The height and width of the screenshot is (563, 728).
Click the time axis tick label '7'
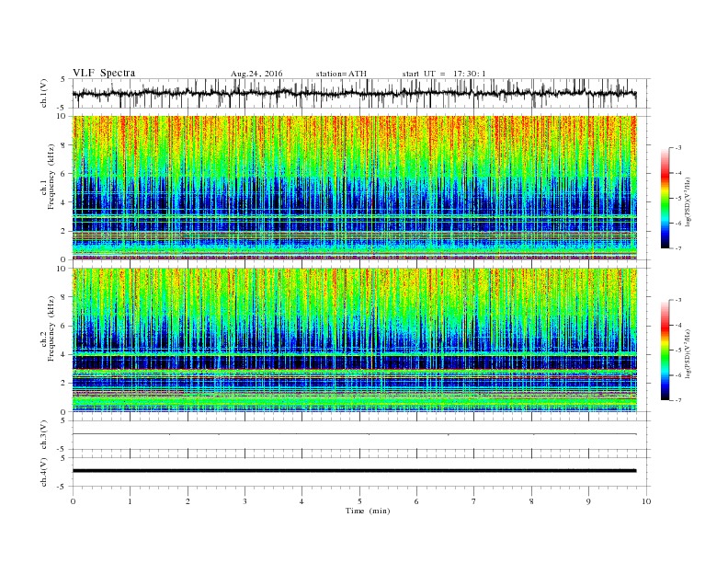pos(474,501)
